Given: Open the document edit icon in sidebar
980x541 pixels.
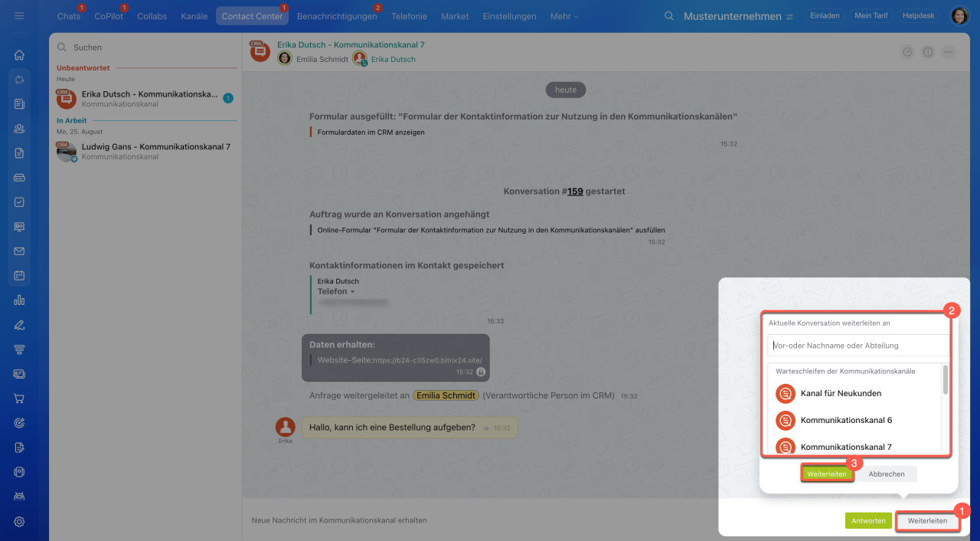Looking at the screenshot, I should [x=19, y=447].
